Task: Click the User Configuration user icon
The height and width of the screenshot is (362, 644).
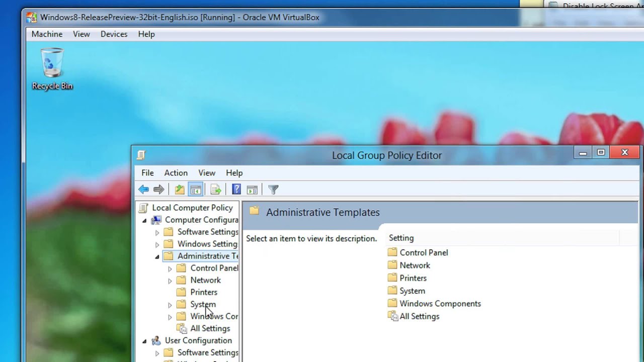Action: coord(156,340)
